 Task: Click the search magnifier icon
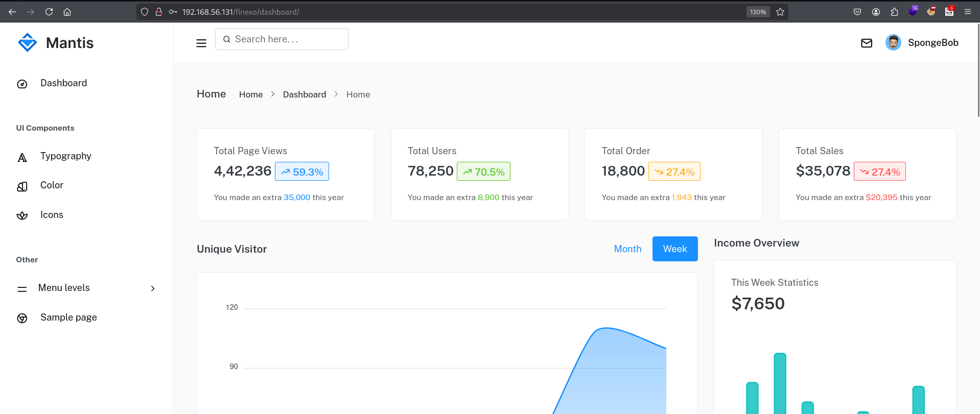(x=227, y=39)
